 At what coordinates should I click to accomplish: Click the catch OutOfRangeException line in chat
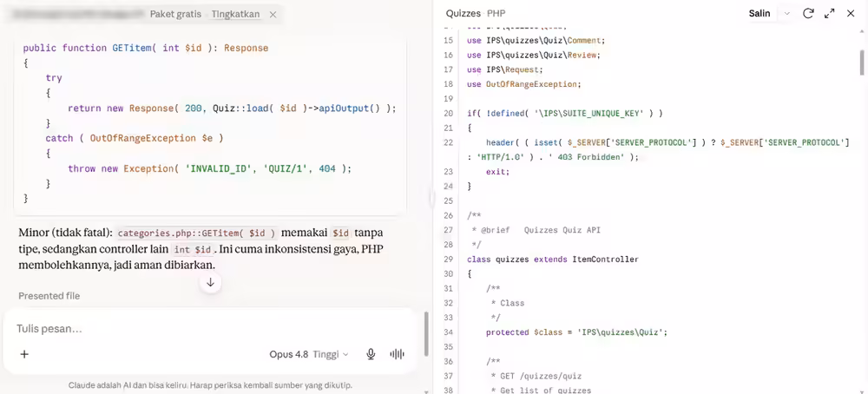(134, 138)
